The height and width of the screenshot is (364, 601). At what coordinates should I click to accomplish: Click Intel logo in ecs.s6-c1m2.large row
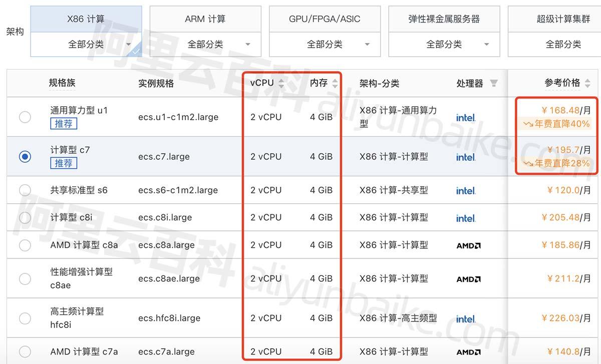pyautogui.click(x=466, y=190)
